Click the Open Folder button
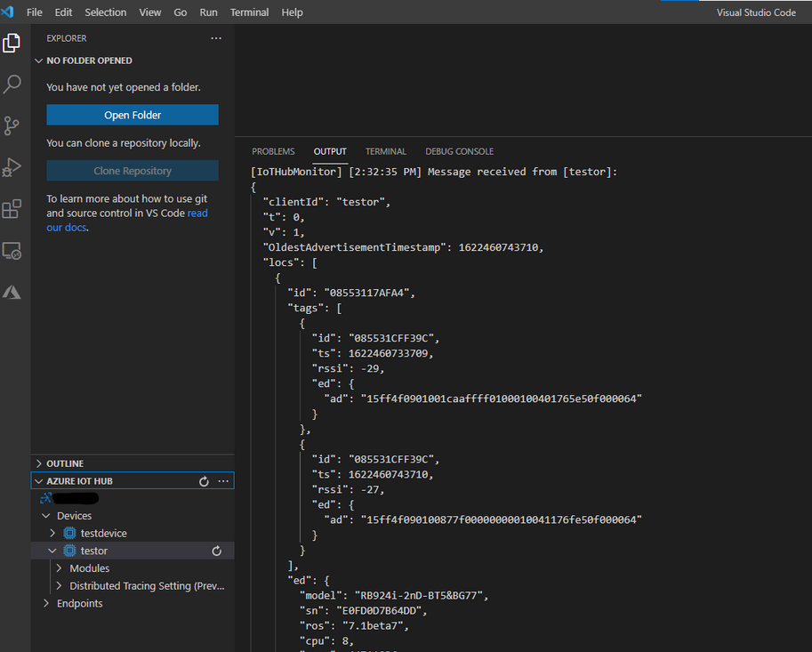This screenshot has height=652, width=812. point(133,115)
